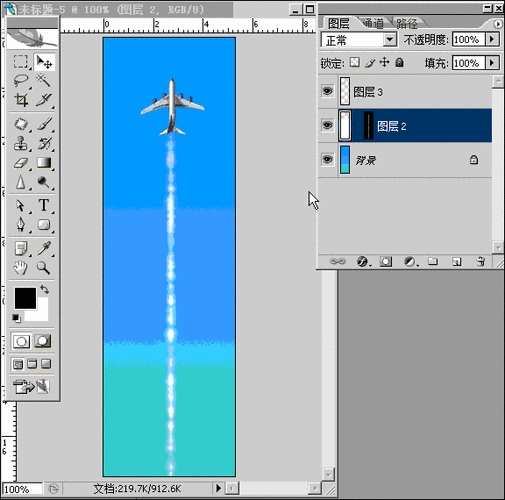Select the 背景 layer thumbnail
Screen dimensions: 505x500
[345, 160]
